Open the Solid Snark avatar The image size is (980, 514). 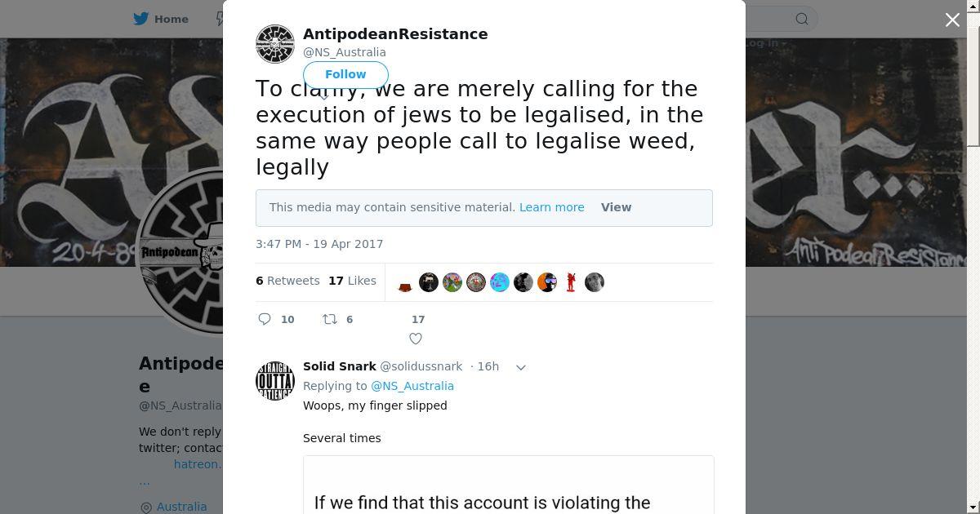[275, 381]
